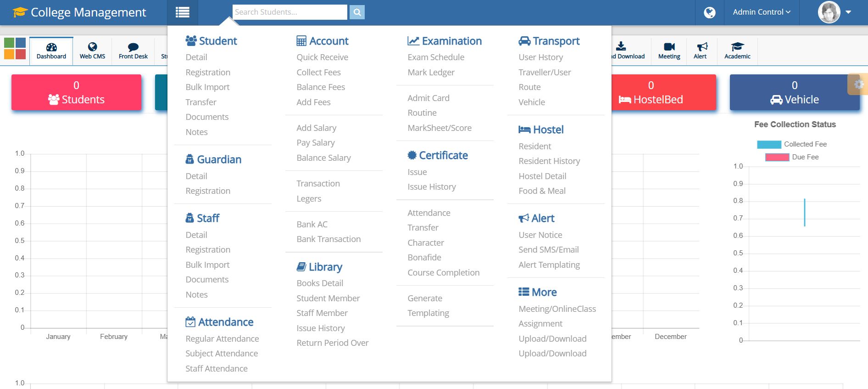
Task: Select Food & Meal entry
Action: tap(542, 191)
